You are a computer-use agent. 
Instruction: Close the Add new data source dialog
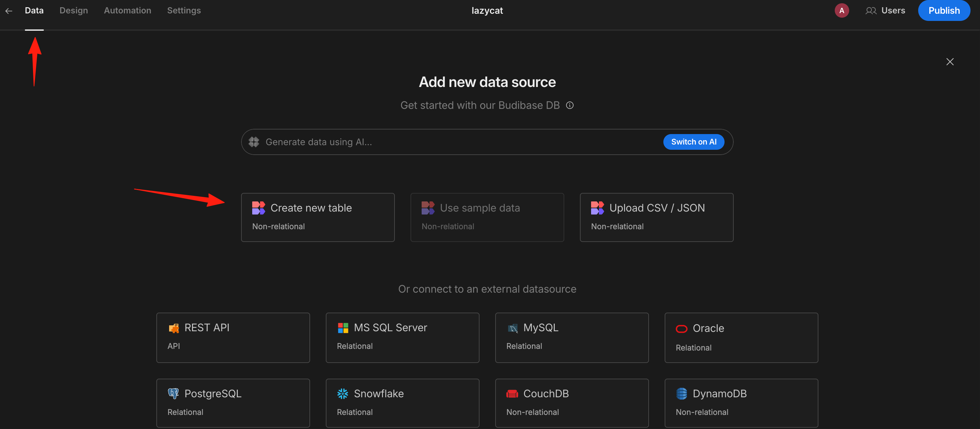[x=950, y=61]
